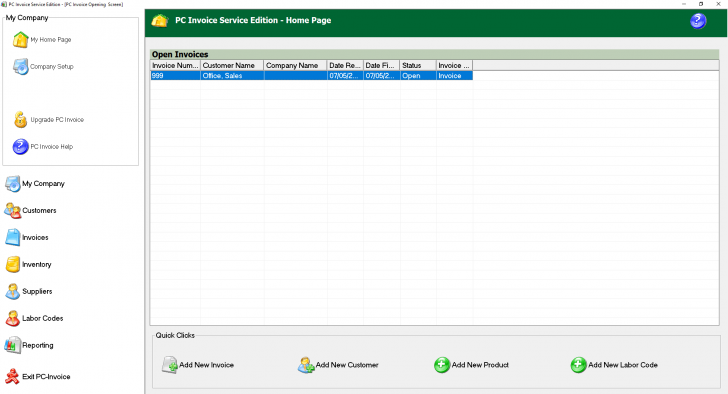The height and width of the screenshot is (394, 728).
Task: Sort by the Invoice type column header
Action: point(455,65)
